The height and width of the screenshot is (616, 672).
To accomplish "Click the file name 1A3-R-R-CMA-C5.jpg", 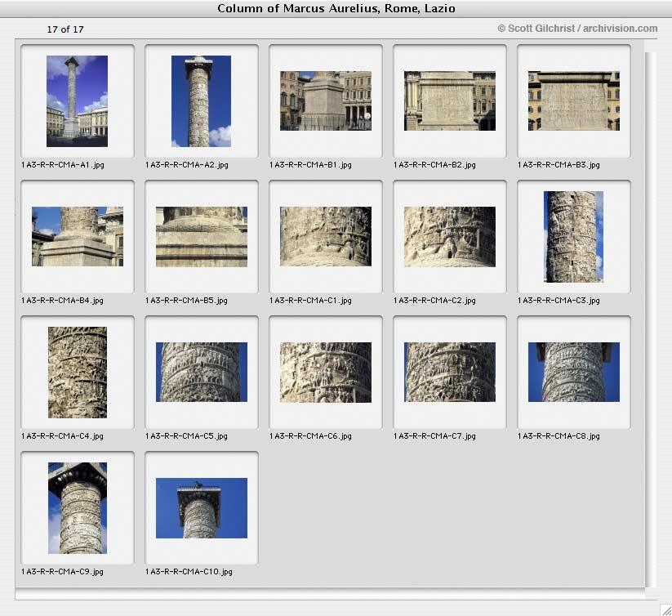I will click(186, 436).
